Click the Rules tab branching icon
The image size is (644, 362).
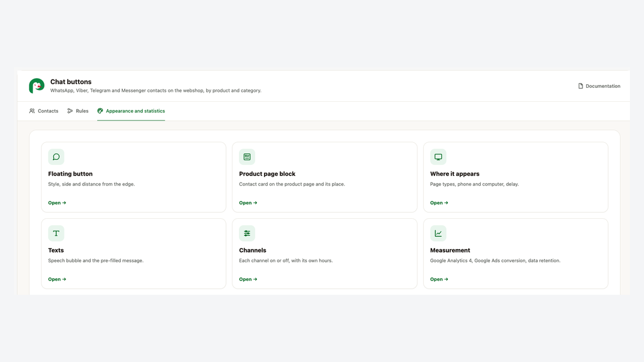tap(70, 111)
